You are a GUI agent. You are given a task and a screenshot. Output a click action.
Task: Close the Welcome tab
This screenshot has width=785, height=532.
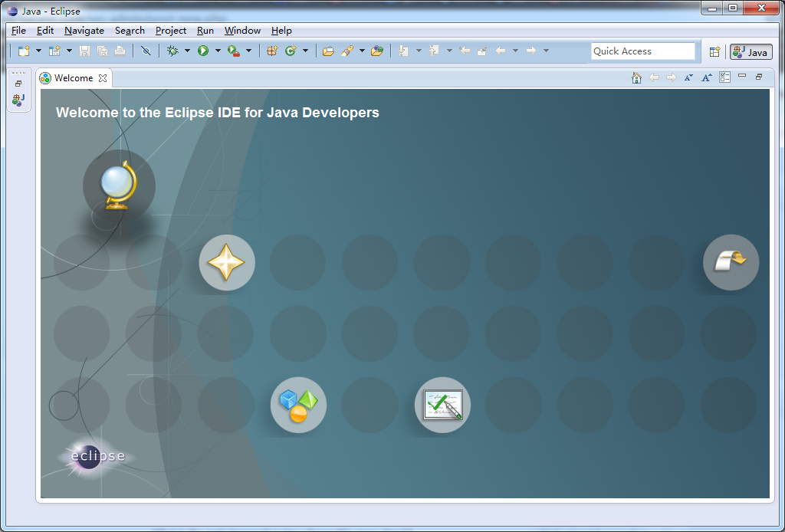tap(103, 78)
